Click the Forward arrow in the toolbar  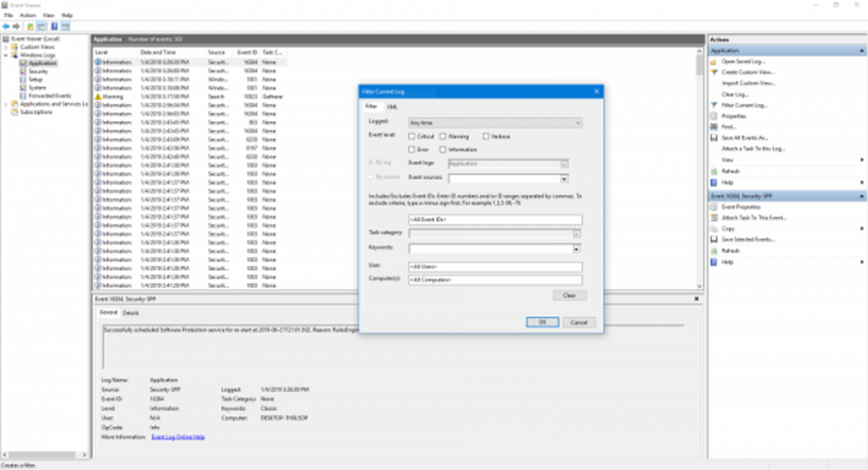coord(16,27)
